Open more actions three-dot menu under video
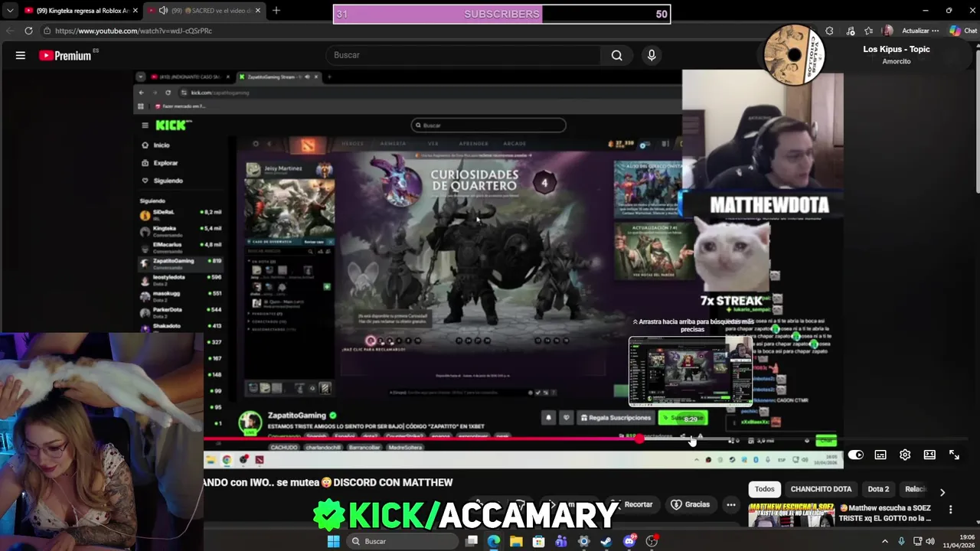This screenshot has height=551, width=980. tap(731, 504)
